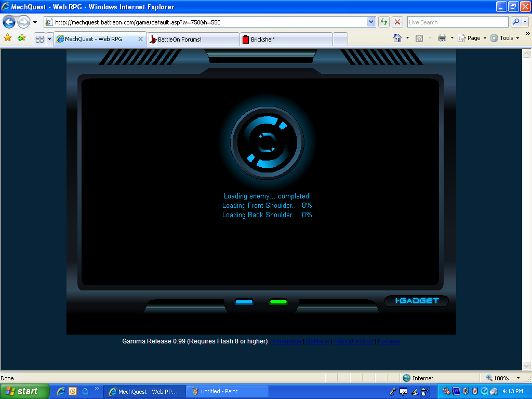The image size is (532, 399).
Task: Open the address bar history dropdown
Action: (x=370, y=22)
